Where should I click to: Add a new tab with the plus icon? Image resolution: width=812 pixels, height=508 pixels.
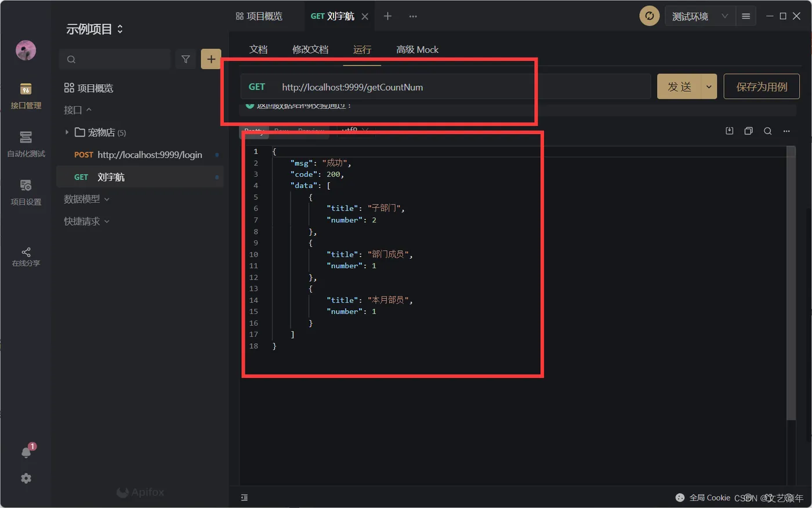pos(387,16)
